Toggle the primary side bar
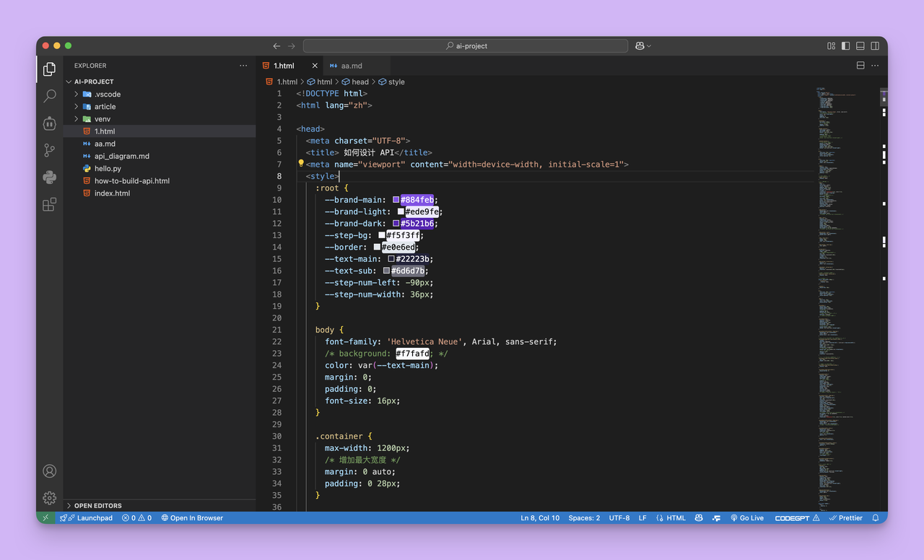This screenshot has height=560, width=924. 845,46
